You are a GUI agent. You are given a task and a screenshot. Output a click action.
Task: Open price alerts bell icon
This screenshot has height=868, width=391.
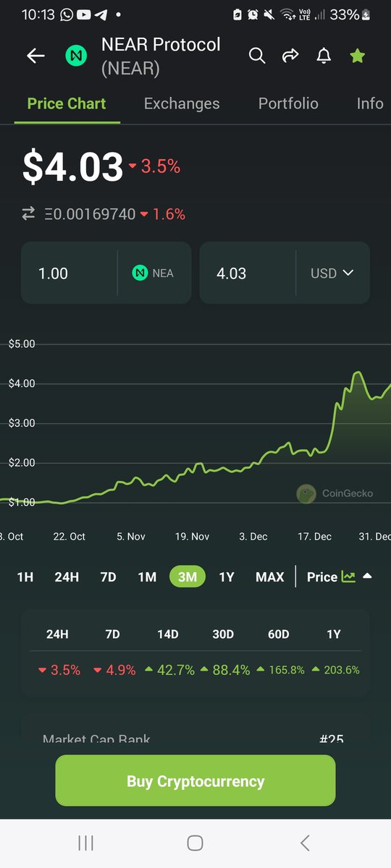(x=324, y=56)
